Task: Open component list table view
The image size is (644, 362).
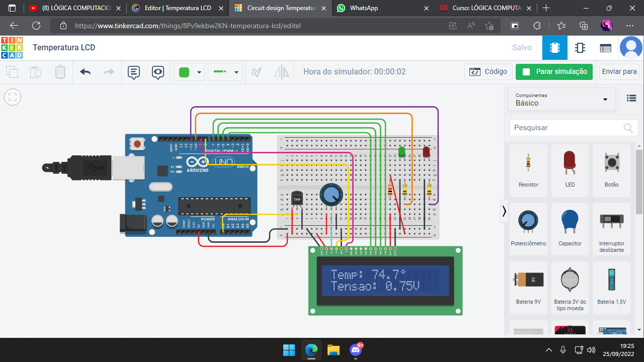Action: click(605, 48)
